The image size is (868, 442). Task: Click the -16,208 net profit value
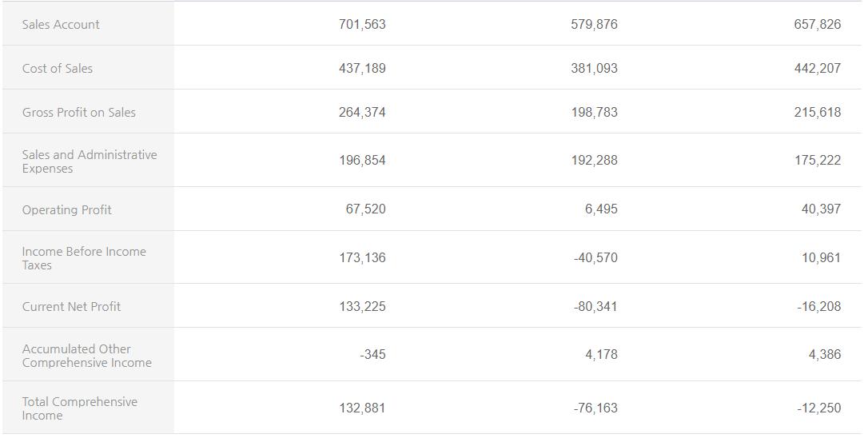click(818, 306)
